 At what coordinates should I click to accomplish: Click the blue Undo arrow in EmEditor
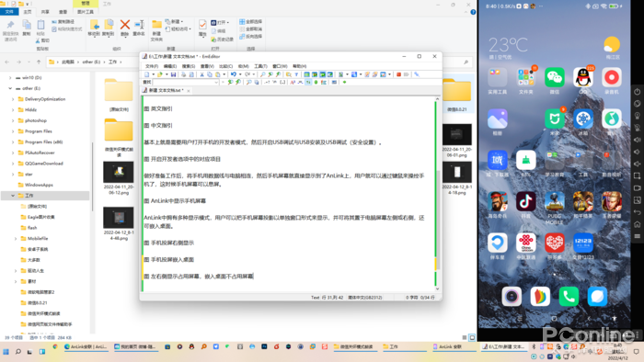pos(233,74)
